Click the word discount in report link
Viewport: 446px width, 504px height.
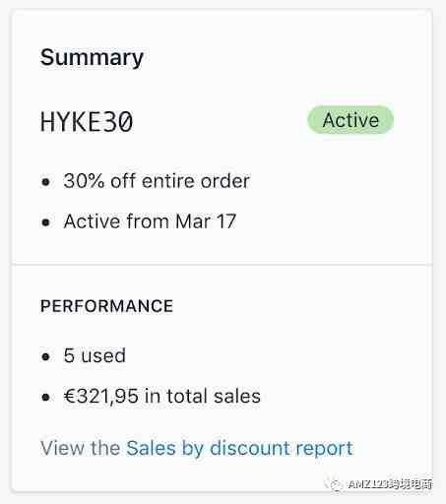click(x=249, y=448)
